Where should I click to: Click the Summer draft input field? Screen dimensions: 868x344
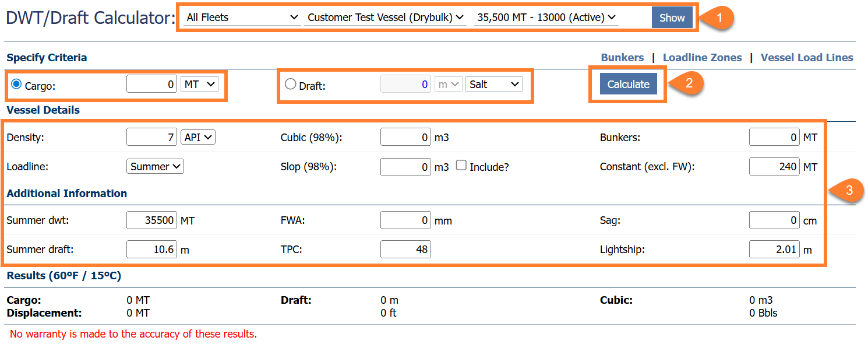(x=152, y=250)
